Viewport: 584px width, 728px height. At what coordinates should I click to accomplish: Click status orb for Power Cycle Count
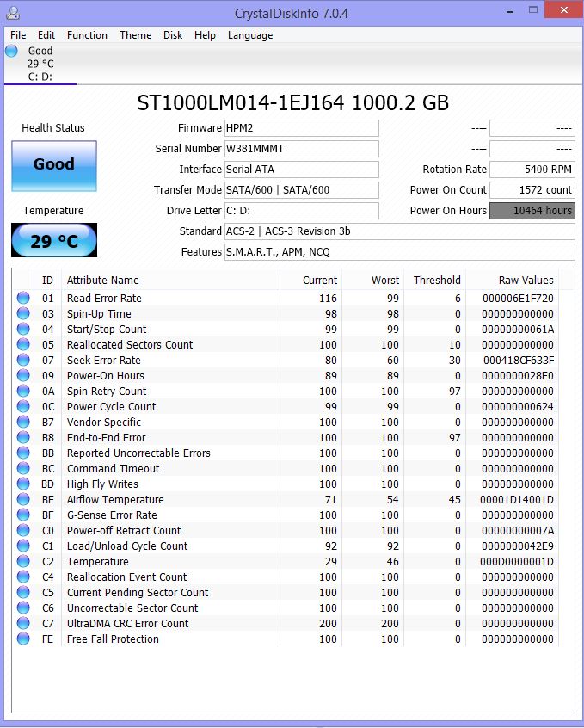tap(23, 406)
